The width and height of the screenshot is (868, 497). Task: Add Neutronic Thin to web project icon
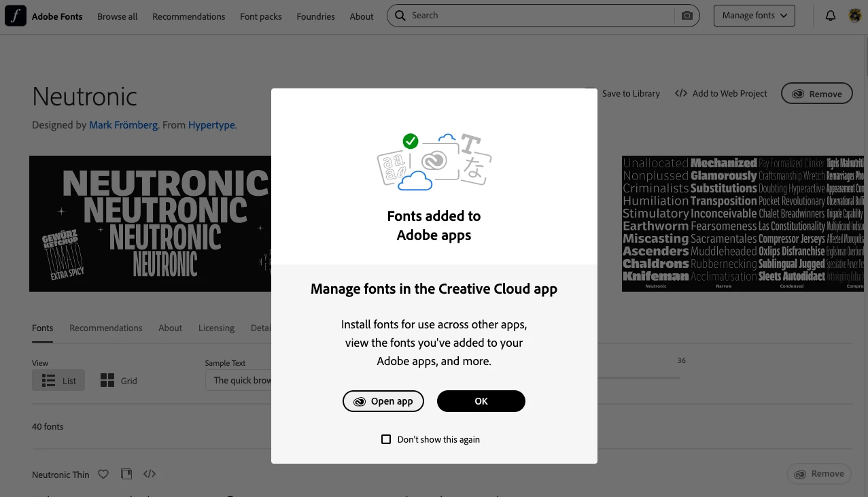150,474
